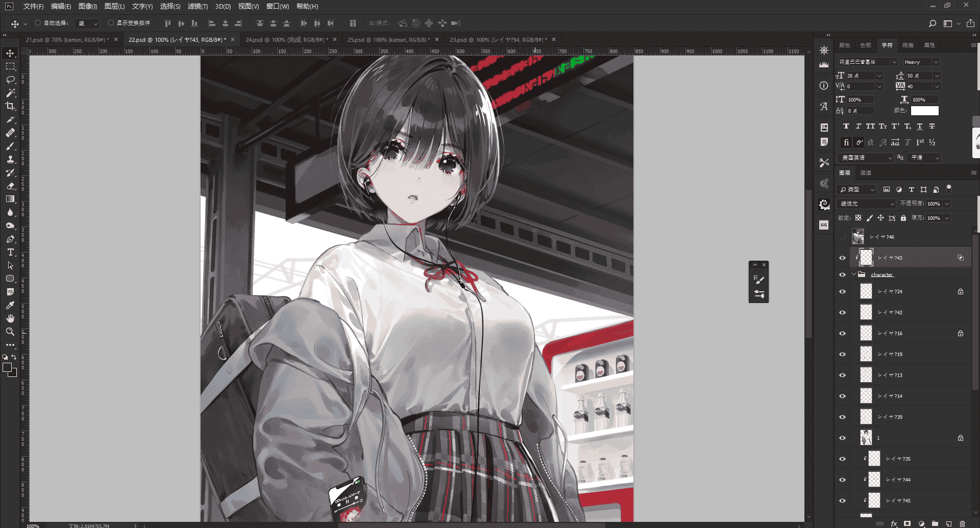
Task: Open the 滤镜(T) menu
Action: tap(198, 6)
